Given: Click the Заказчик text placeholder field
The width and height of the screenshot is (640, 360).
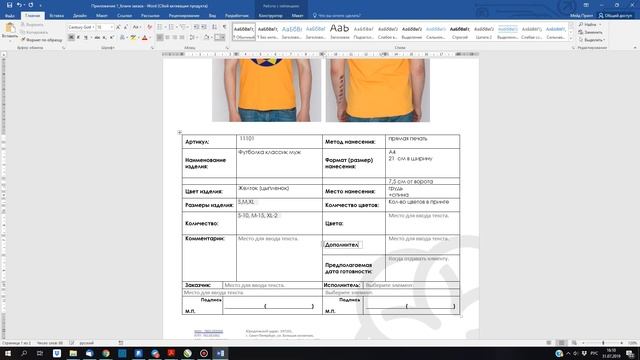Looking at the screenshot, I should [254, 285].
